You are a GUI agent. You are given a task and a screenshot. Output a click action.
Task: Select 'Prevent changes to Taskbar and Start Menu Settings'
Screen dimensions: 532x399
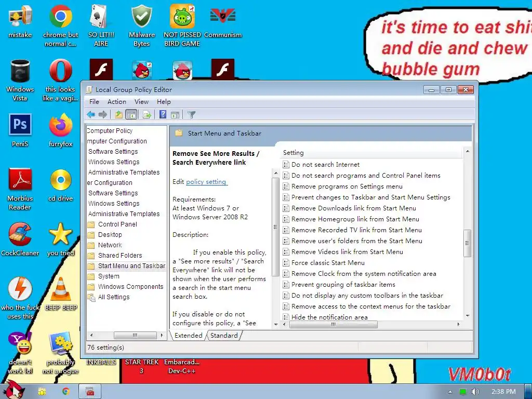click(x=371, y=197)
